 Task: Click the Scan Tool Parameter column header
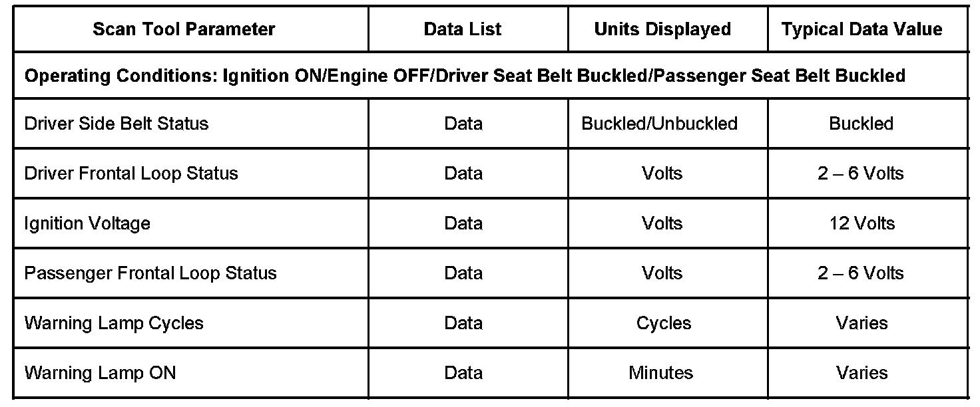pyautogui.click(x=184, y=29)
